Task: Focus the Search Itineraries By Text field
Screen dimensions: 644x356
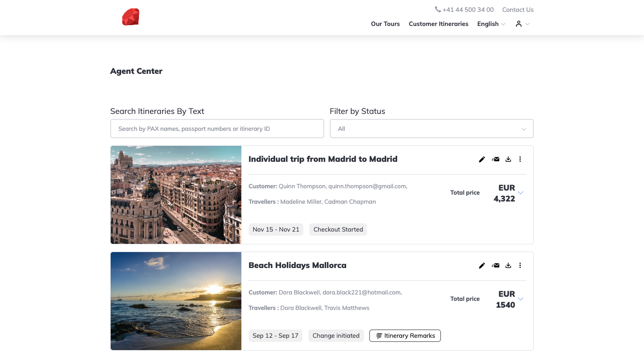Action: click(x=217, y=129)
